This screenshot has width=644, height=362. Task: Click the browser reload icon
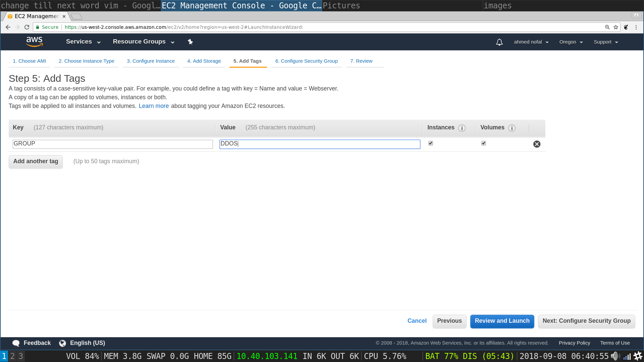coord(27,27)
